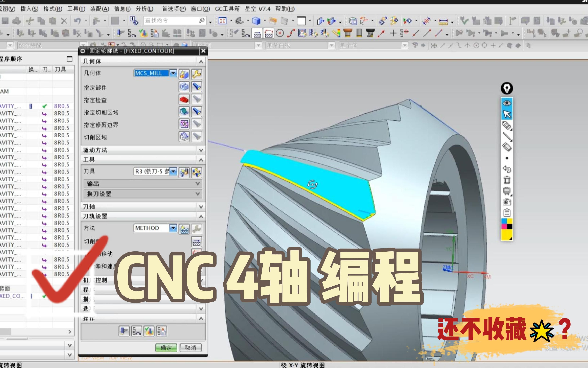The image size is (588, 368).
Task: Open the GC工具箱 menu
Action: [227, 9]
